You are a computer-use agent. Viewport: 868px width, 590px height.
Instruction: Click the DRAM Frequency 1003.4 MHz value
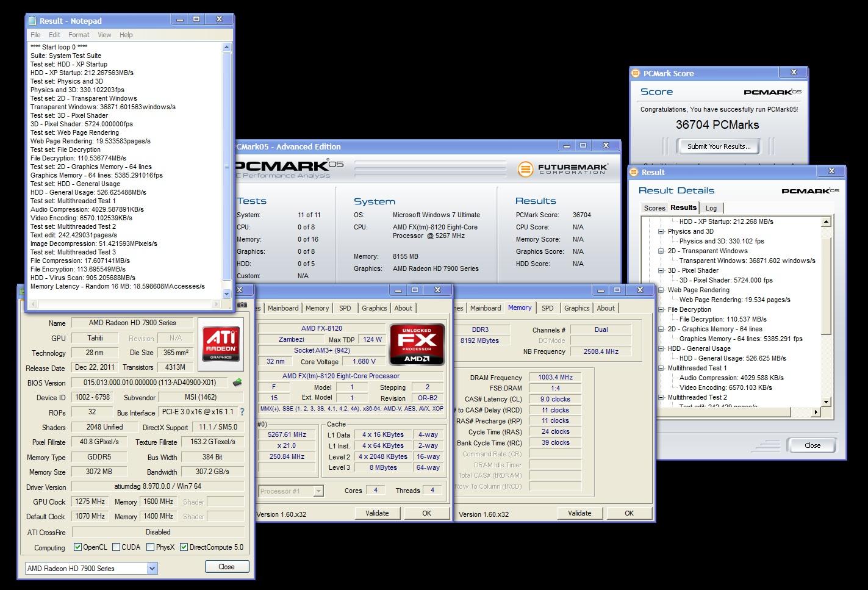point(555,377)
